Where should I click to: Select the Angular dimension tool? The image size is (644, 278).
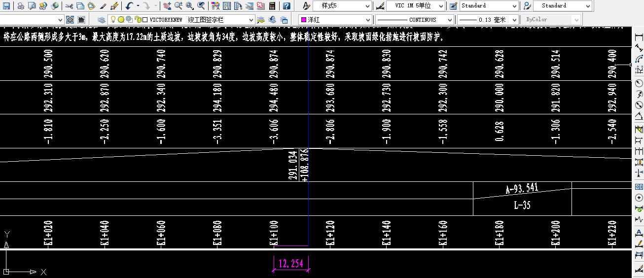pos(639,116)
